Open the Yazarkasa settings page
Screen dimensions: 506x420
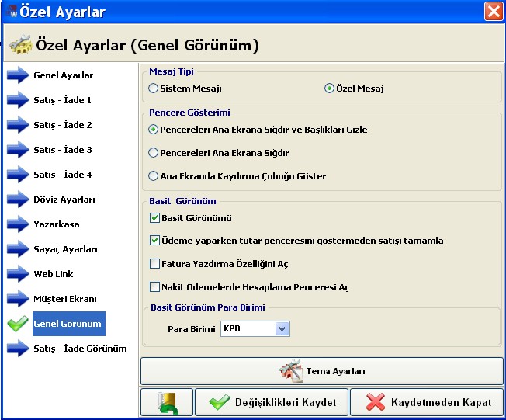(57, 224)
